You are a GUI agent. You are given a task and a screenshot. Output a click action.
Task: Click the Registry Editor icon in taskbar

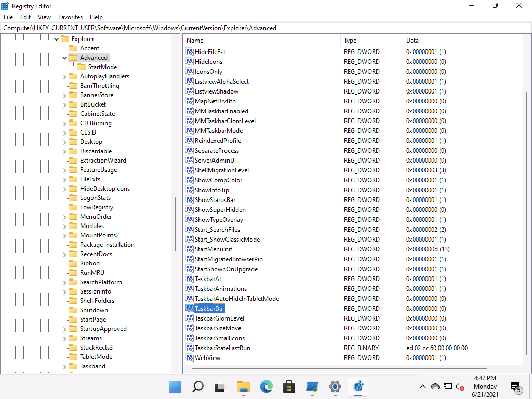click(x=358, y=387)
